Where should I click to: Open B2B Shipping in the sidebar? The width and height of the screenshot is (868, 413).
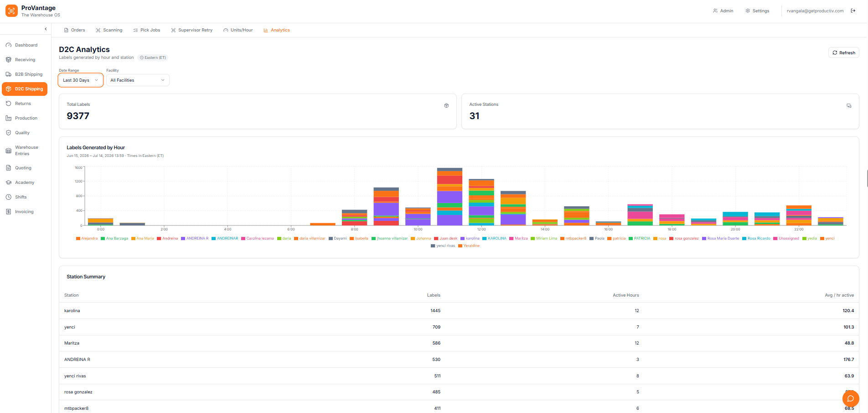[26, 74]
